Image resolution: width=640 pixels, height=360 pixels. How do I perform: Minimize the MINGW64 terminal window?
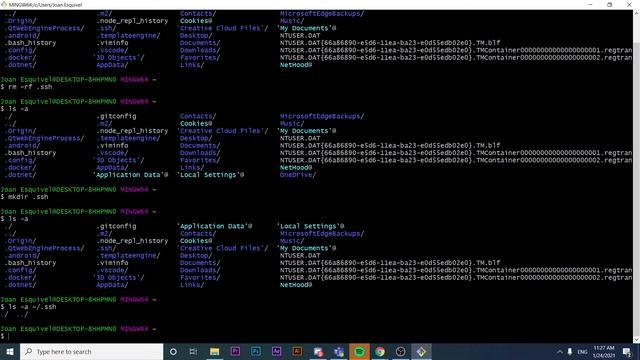tap(590, 4)
